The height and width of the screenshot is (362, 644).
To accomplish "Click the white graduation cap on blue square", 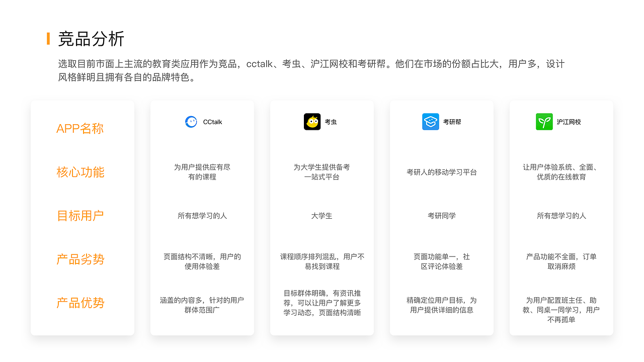I will [x=430, y=121].
